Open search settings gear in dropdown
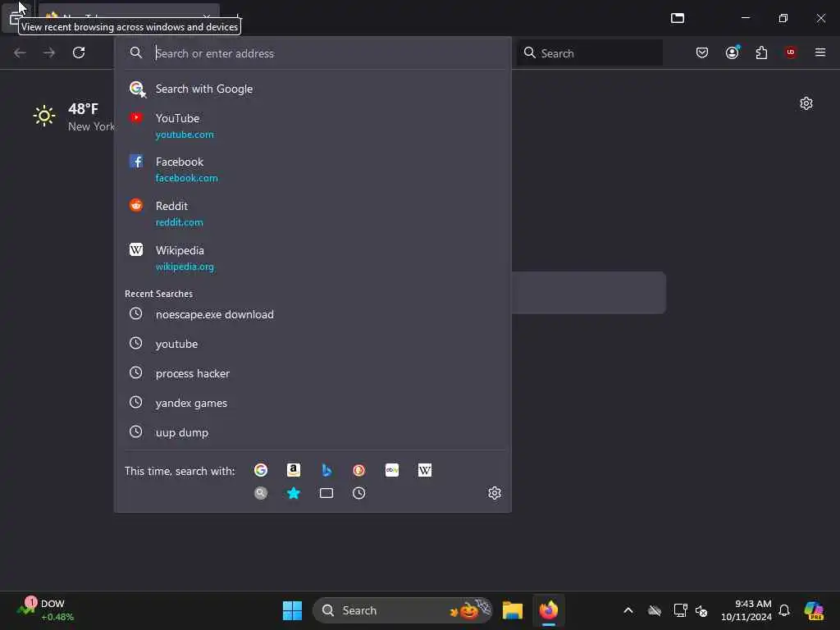The image size is (840, 630). click(495, 493)
